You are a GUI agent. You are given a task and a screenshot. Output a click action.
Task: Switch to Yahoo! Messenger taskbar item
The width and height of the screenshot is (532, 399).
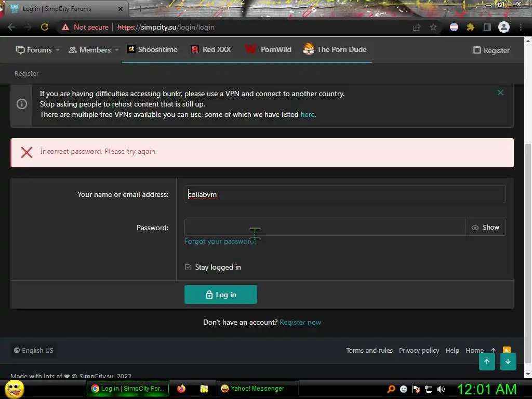258,389
